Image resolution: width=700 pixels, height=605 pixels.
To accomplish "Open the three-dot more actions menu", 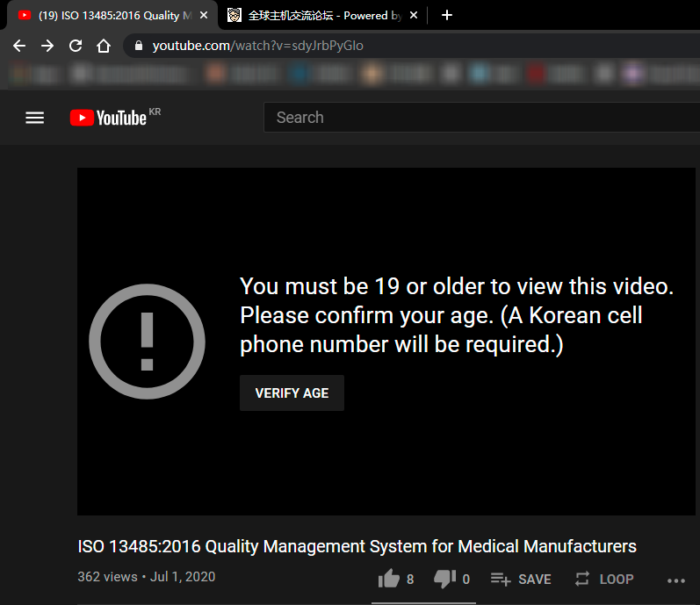I will [x=676, y=580].
